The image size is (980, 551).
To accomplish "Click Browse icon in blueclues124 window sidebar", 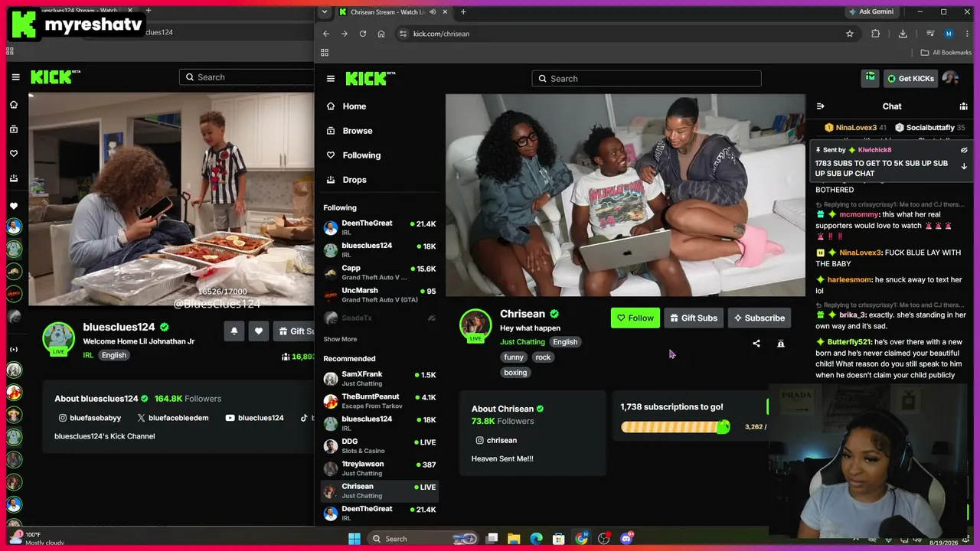I will coord(14,129).
